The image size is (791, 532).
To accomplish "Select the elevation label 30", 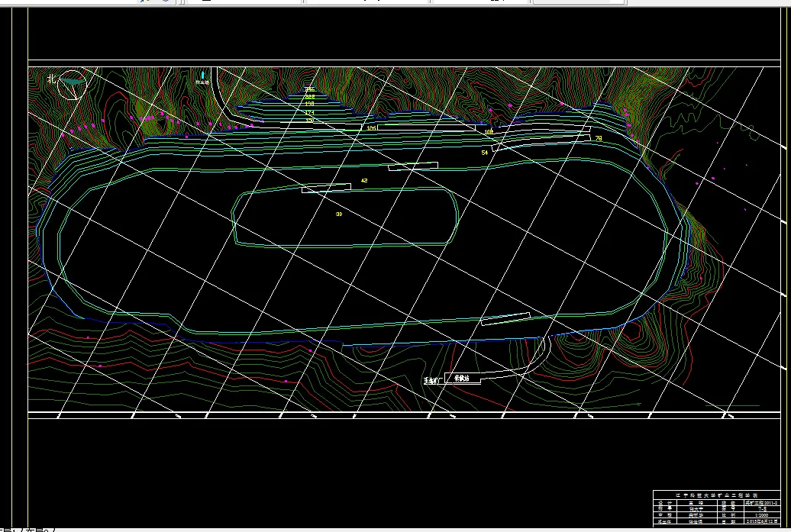I will point(339,214).
